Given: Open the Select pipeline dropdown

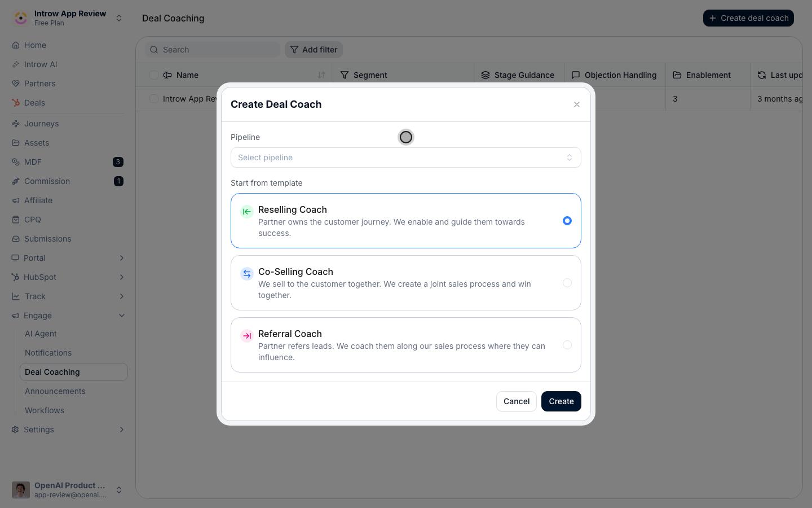Looking at the screenshot, I should (x=406, y=157).
